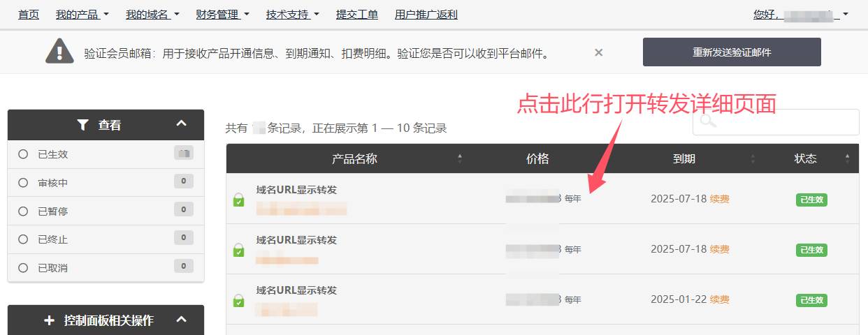
Task: Sort by 到期 column header
Action: pos(684,158)
